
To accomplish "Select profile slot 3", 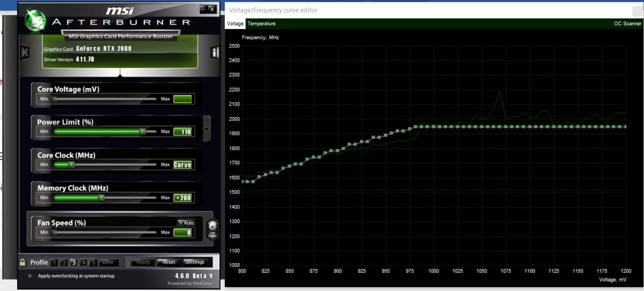I will 74,262.
